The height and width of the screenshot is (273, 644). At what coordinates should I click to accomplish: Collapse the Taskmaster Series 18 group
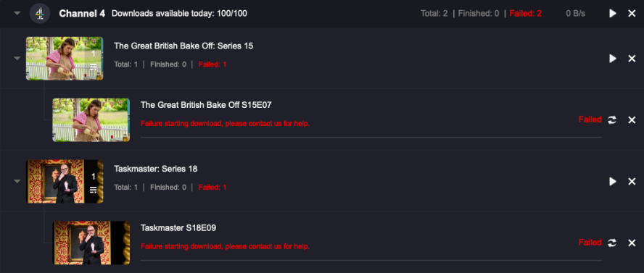click(17, 181)
